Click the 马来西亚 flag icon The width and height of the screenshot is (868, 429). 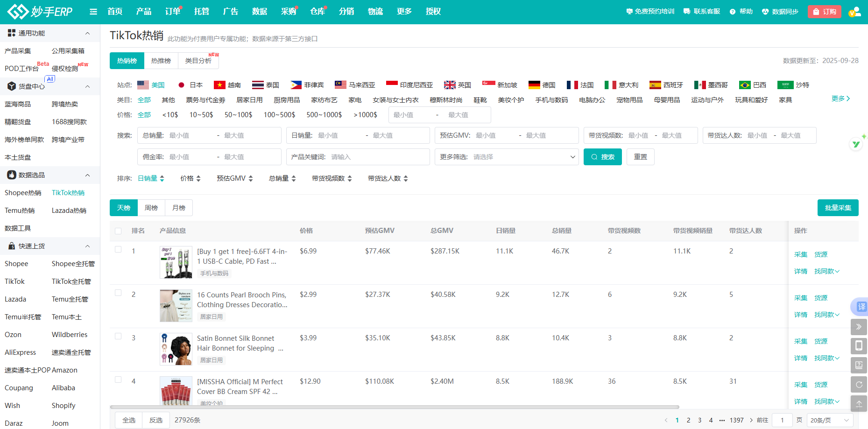[341, 84]
